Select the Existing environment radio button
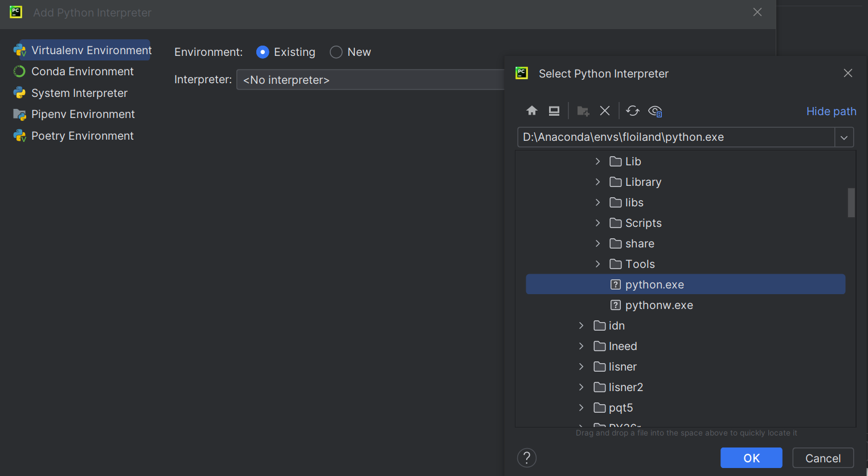Image resolution: width=868 pixels, height=476 pixels. [263, 52]
